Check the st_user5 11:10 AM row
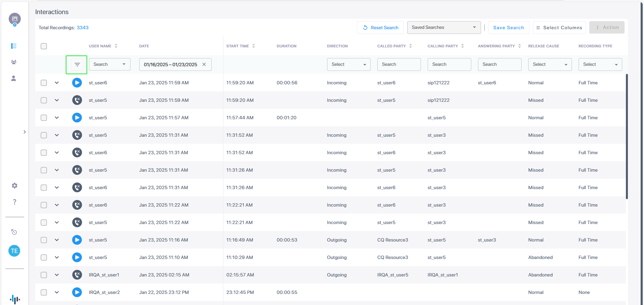Image resolution: width=644 pixels, height=305 pixels. 44,257
